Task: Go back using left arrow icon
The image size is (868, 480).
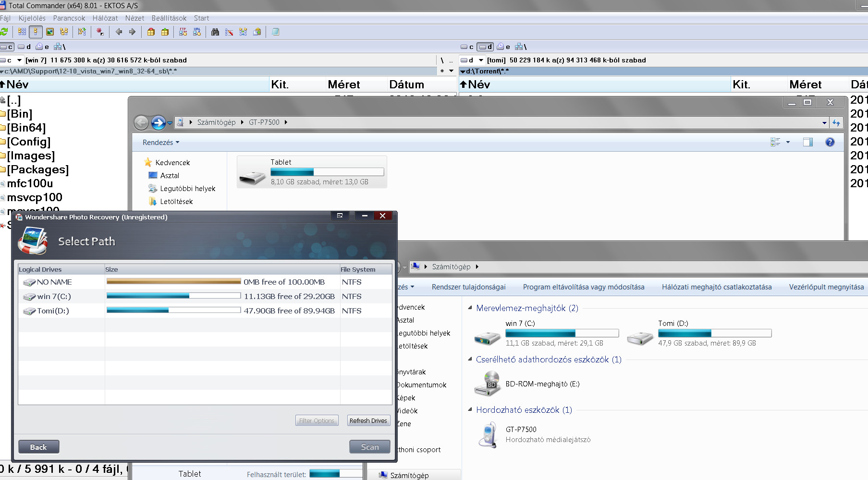Action: coord(119,32)
